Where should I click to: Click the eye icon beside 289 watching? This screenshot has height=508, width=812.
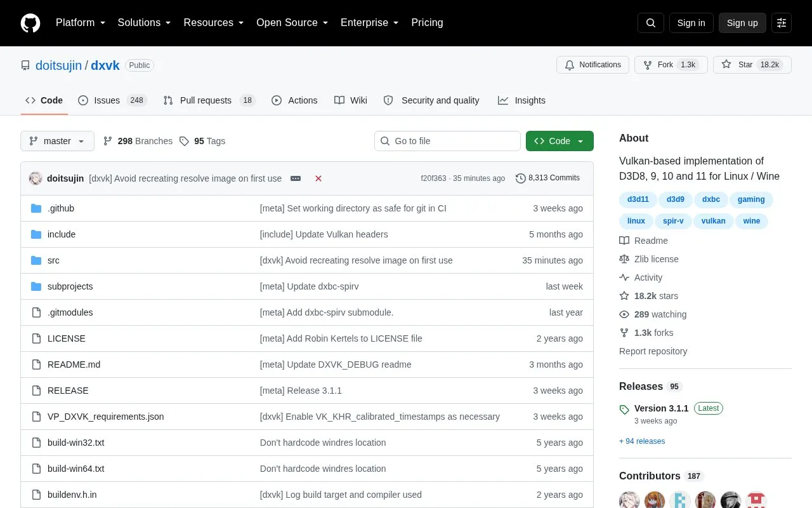tap(624, 314)
